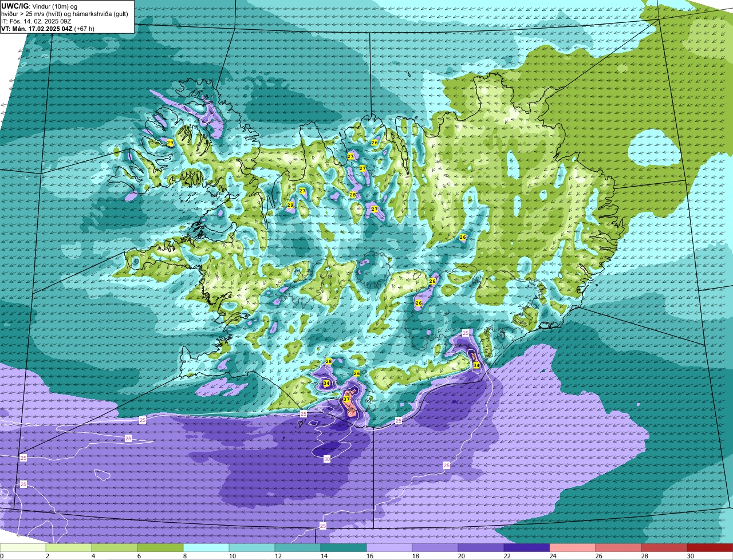Click the legend tick label "8"
This screenshot has width=733, height=560.
point(184,556)
